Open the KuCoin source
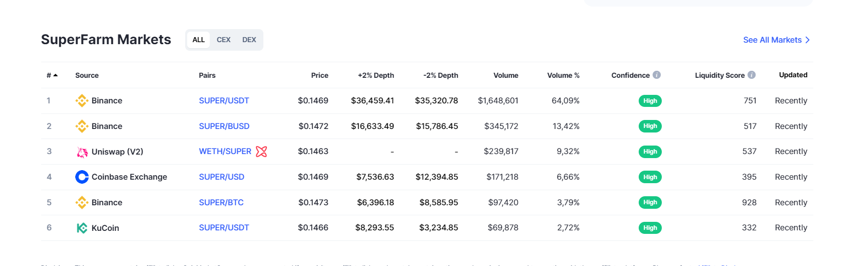 click(105, 228)
